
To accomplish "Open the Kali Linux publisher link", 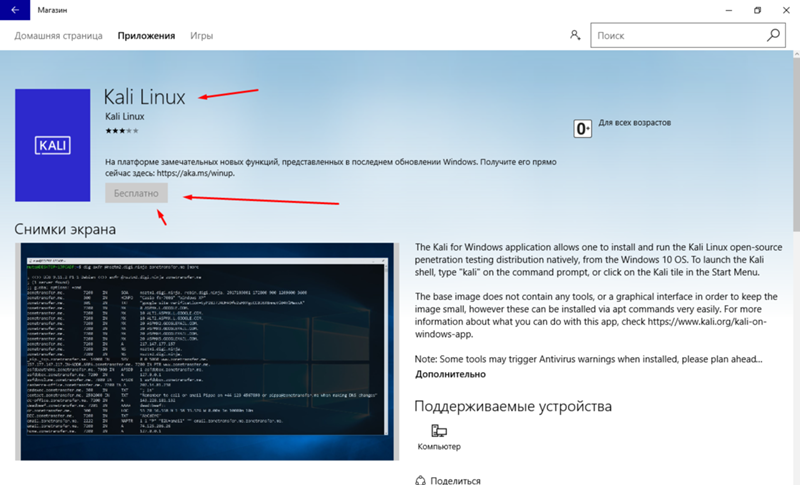I will pos(124,116).
